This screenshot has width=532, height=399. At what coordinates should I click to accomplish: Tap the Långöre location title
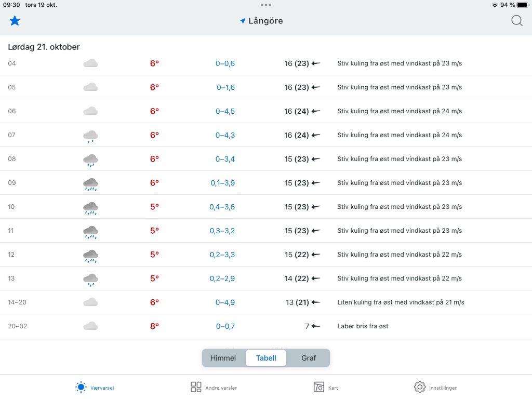pos(265,21)
